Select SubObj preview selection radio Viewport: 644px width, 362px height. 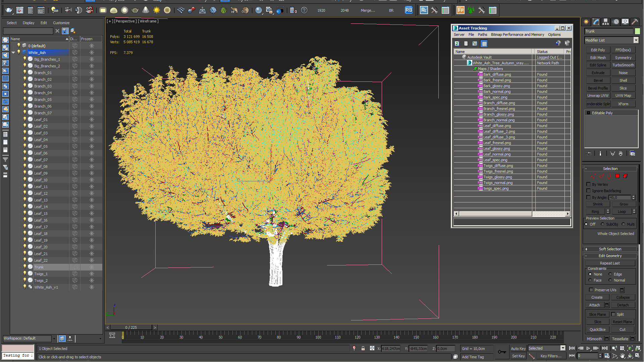pos(602,224)
